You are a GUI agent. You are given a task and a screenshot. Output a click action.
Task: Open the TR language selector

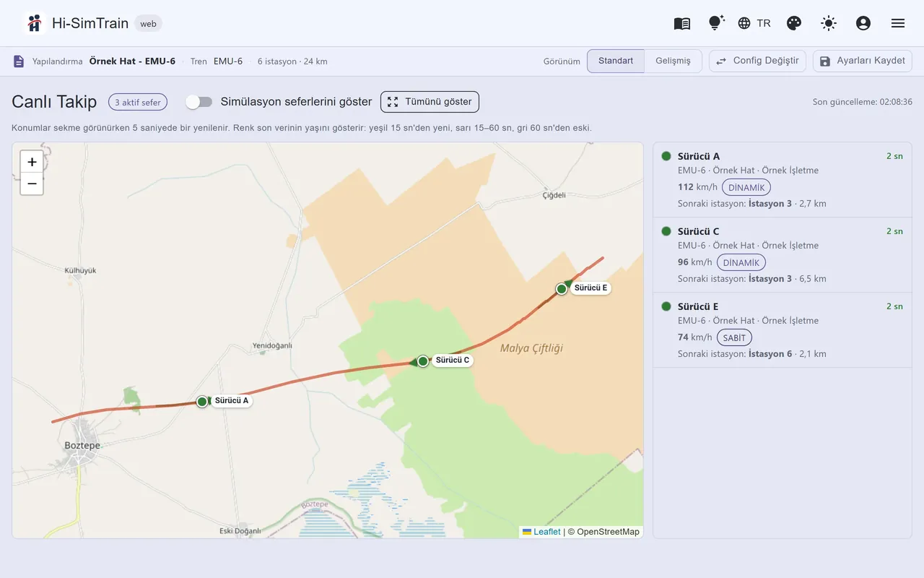754,23
